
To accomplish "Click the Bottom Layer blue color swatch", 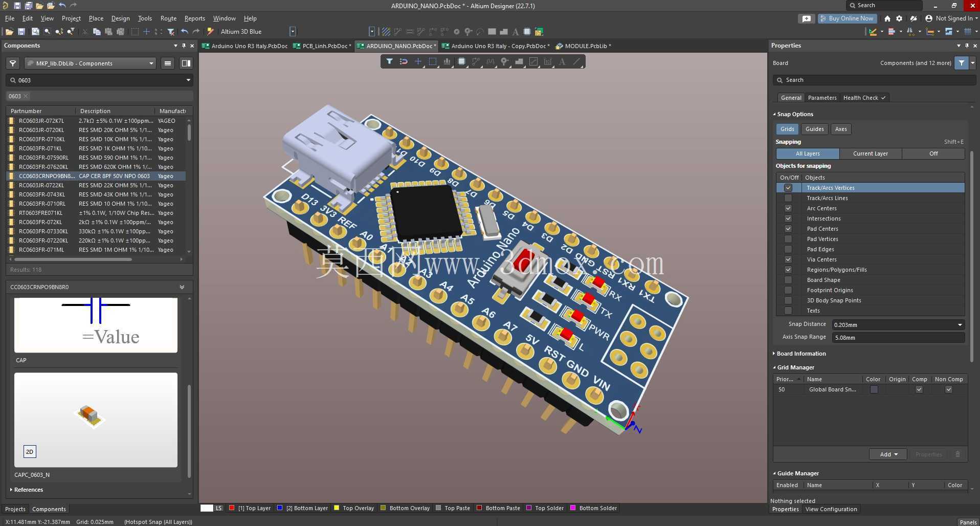I will tap(280, 508).
